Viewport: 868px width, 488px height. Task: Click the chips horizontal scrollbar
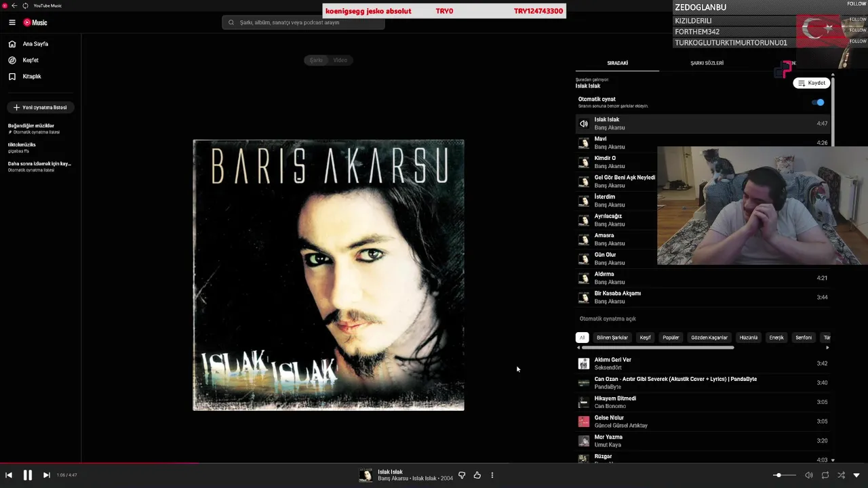click(657, 348)
